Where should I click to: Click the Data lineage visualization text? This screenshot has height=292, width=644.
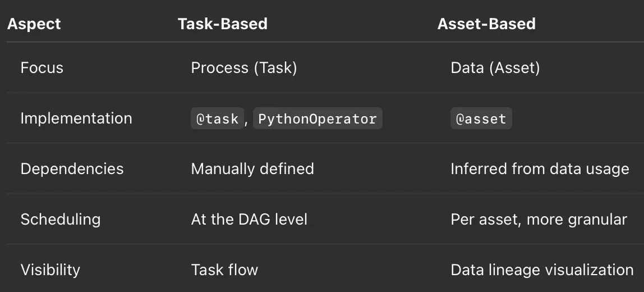pyautogui.click(x=542, y=270)
